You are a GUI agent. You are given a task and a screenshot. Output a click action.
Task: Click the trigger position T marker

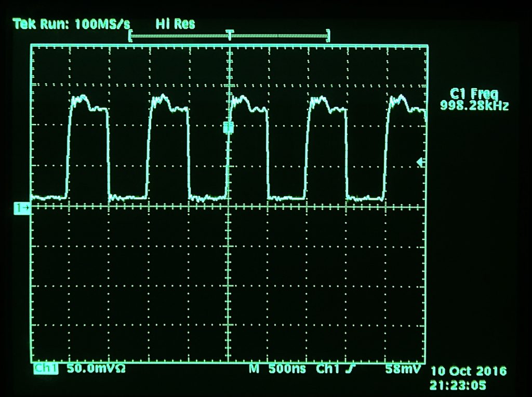tap(229, 34)
